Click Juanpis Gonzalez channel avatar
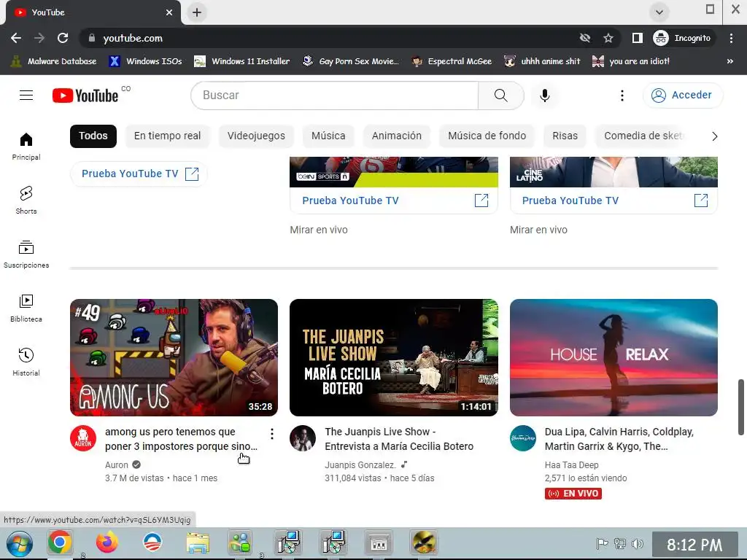747x560 pixels. (x=303, y=438)
